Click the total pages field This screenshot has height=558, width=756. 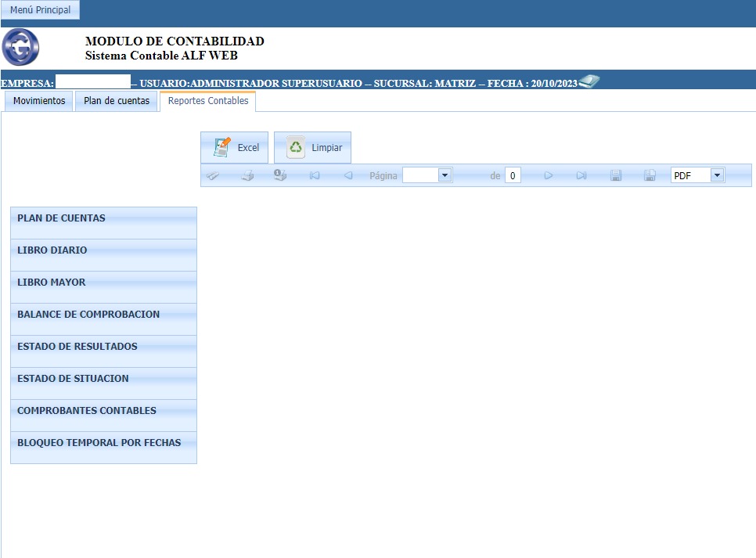pos(513,176)
